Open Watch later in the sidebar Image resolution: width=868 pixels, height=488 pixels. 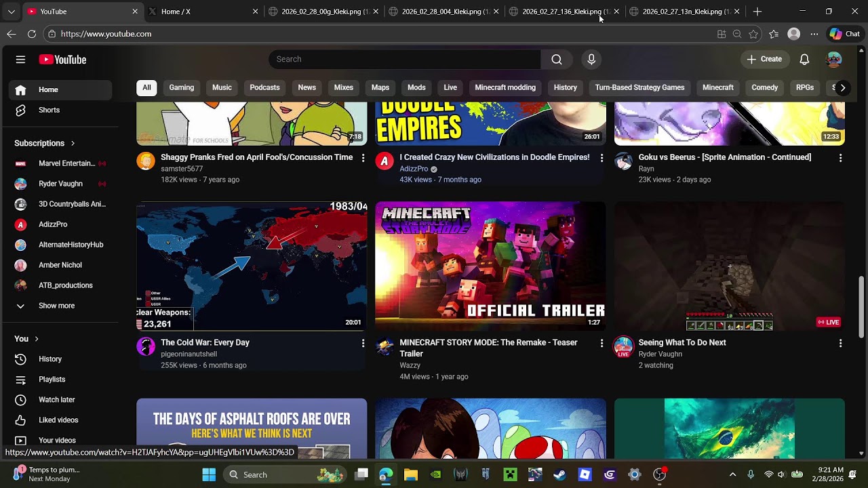[x=60, y=400]
